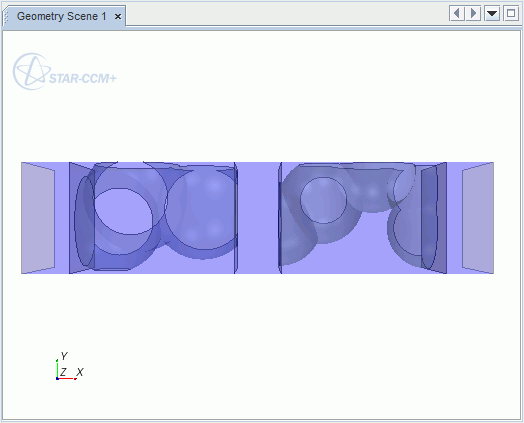The height and width of the screenshot is (423, 524).
Task: Click the origin of the coordinate triad
Action: coord(57,378)
